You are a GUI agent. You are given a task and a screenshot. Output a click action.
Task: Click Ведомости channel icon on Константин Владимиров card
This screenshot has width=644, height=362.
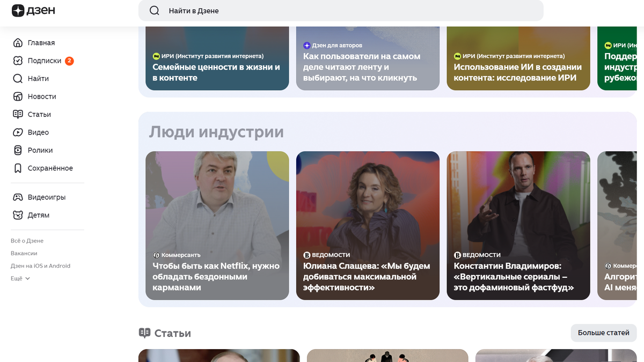pyautogui.click(x=457, y=255)
